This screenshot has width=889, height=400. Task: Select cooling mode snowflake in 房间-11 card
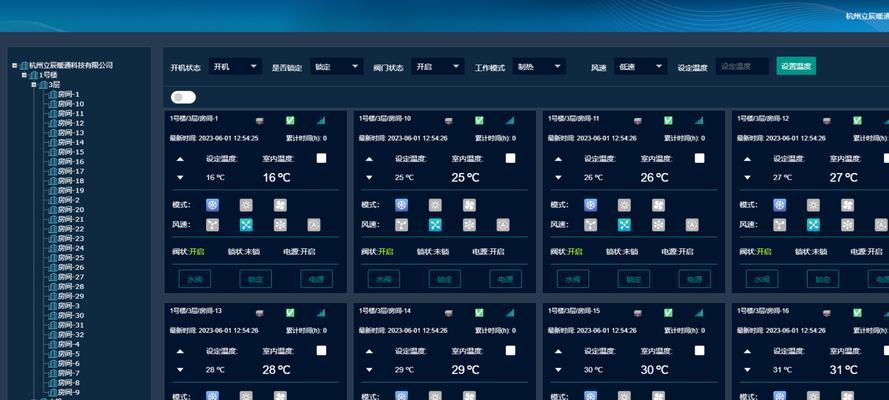tap(591, 205)
